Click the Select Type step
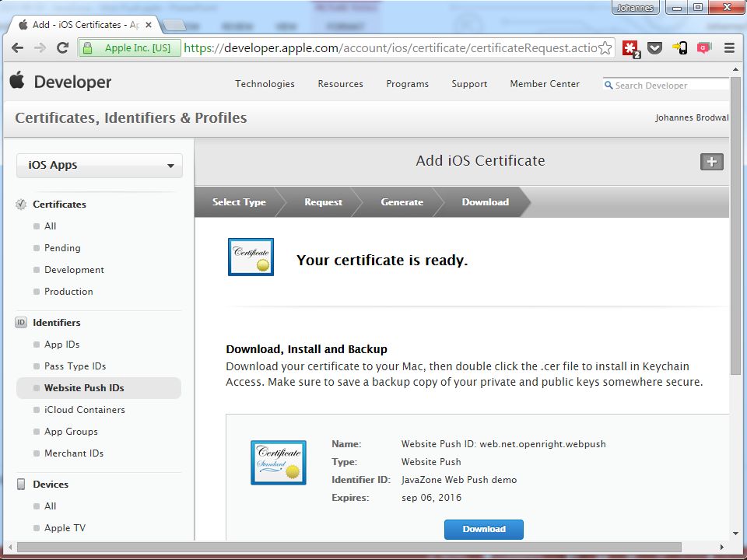Screen dimensions: 747x560 [x=239, y=202]
